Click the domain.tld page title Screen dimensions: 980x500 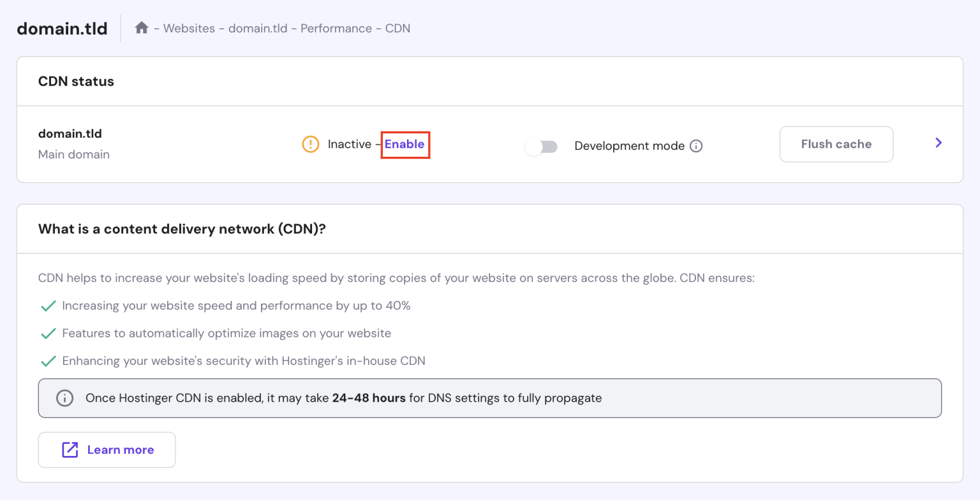[62, 28]
